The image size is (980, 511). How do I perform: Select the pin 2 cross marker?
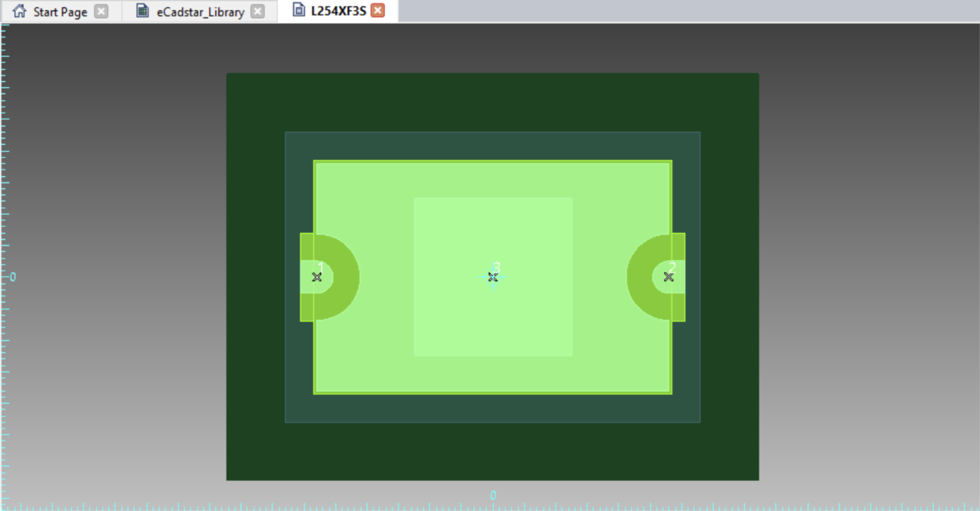point(669,277)
